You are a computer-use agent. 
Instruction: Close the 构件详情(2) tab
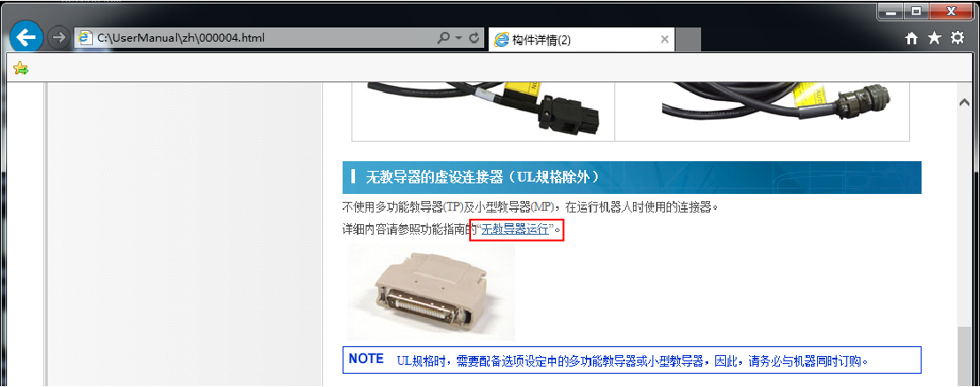664,40
